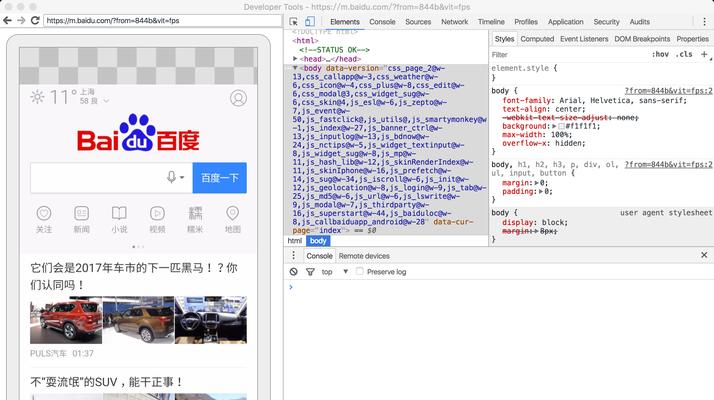Collapse the body element node
Viewport: 714px width, 400px height.
pos(295,68)
